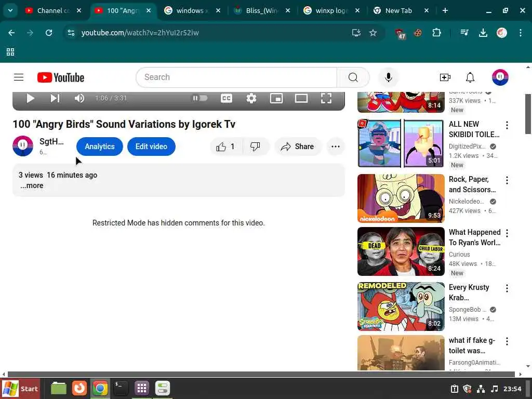The height and width of the screenshot is (399, 532).
Task: Play the video
Action: 30,98
